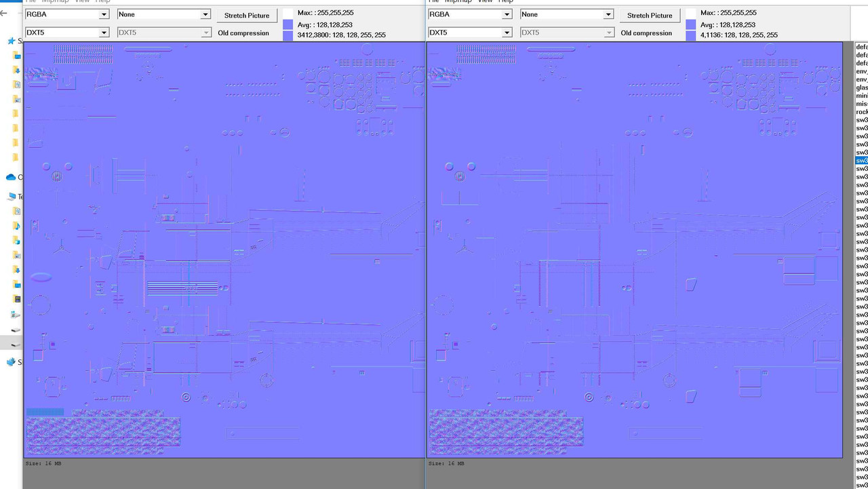The height and width of the screenshot is (489, 868).
Task: Click '3412,3800: 128, 128, 255, 255' readout
Action: [x=342, y=35]
